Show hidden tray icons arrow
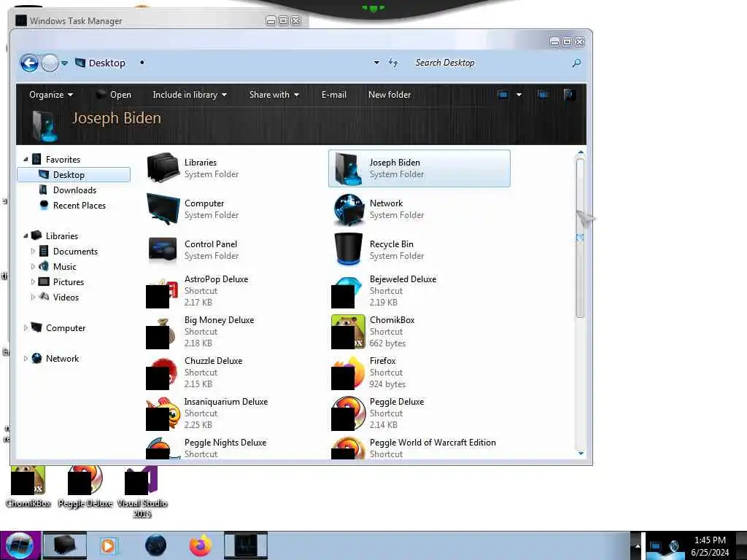 click(x=637, y=546)
